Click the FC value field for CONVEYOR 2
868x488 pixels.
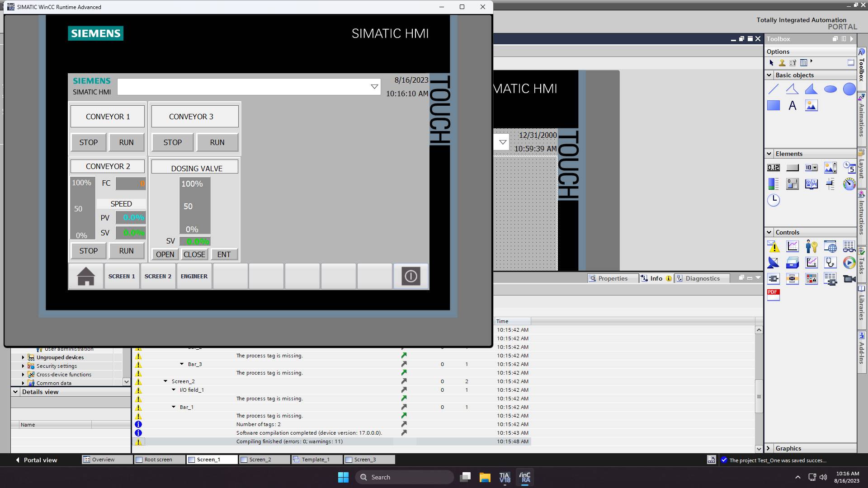pyautogui.click(x=131, y=183)
